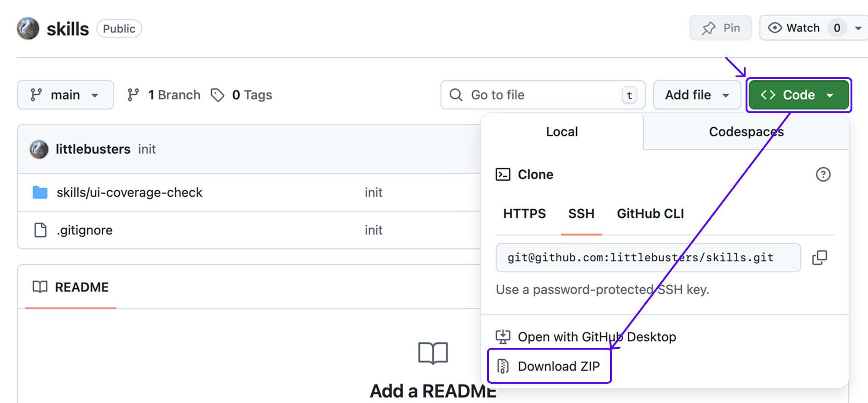Click the repository owner avatar beside skills
This screenshot has height=403, width=868.
(x=28, y=29)
